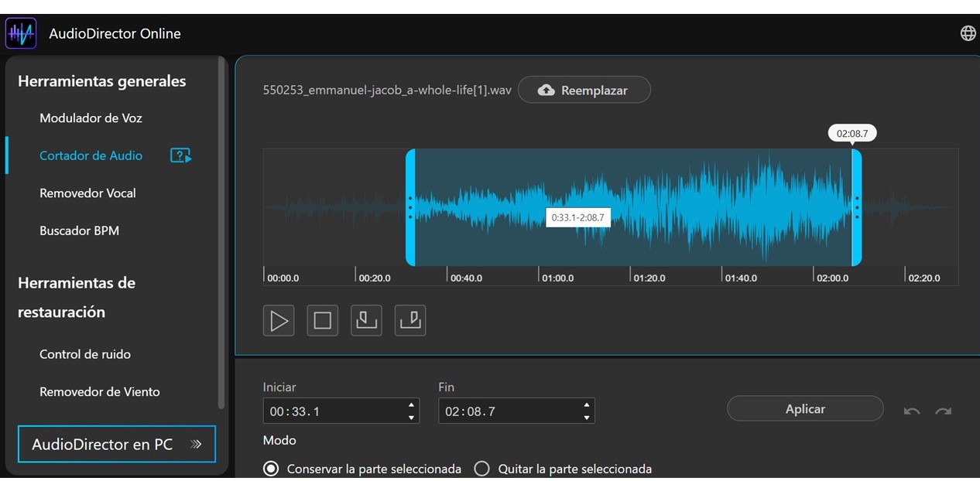Redo the last edit
980x481 pixels.
click(943, 411)
